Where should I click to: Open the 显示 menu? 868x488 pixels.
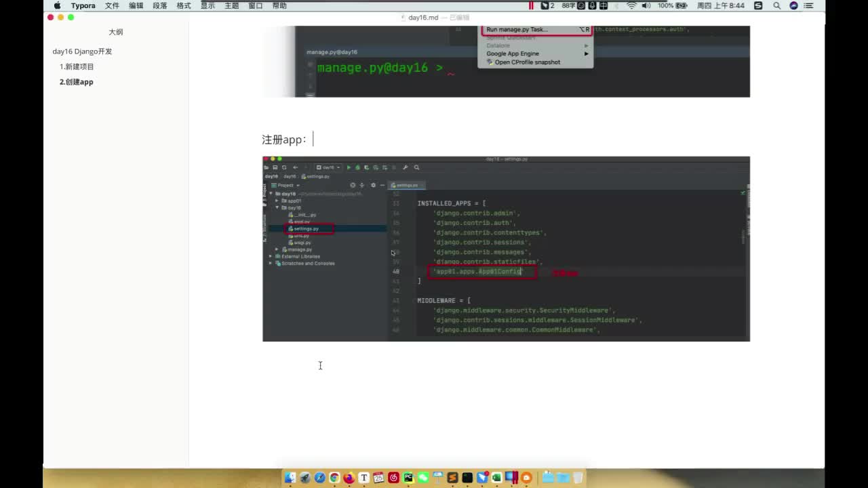click(208, 5)
